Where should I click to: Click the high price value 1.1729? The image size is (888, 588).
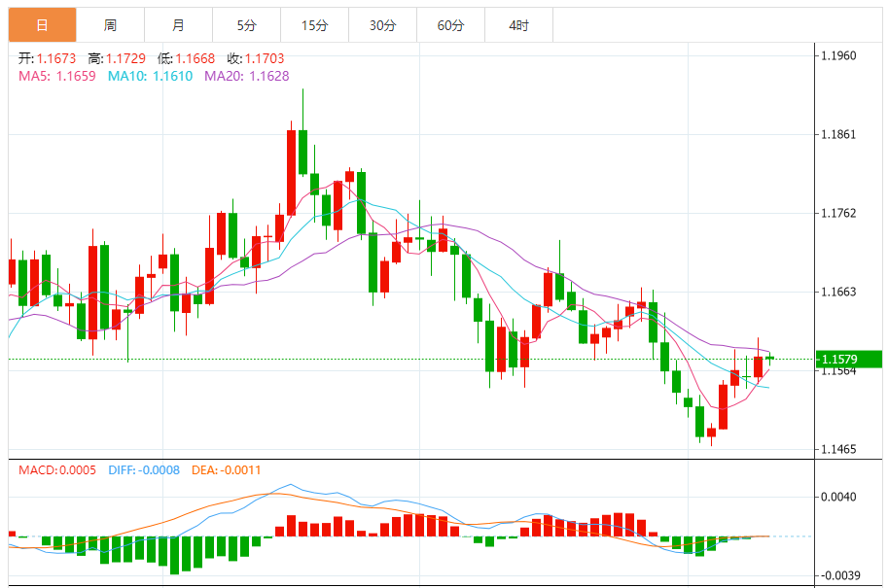pos(125,58)
